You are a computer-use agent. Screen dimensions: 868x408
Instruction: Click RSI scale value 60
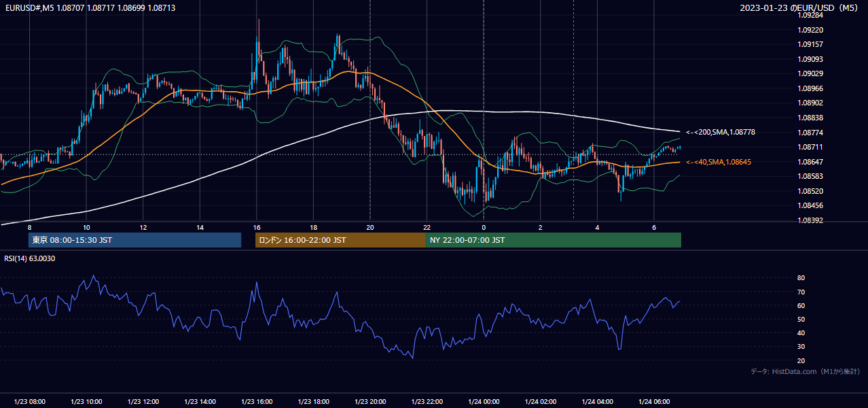click(x=801, y=305)
